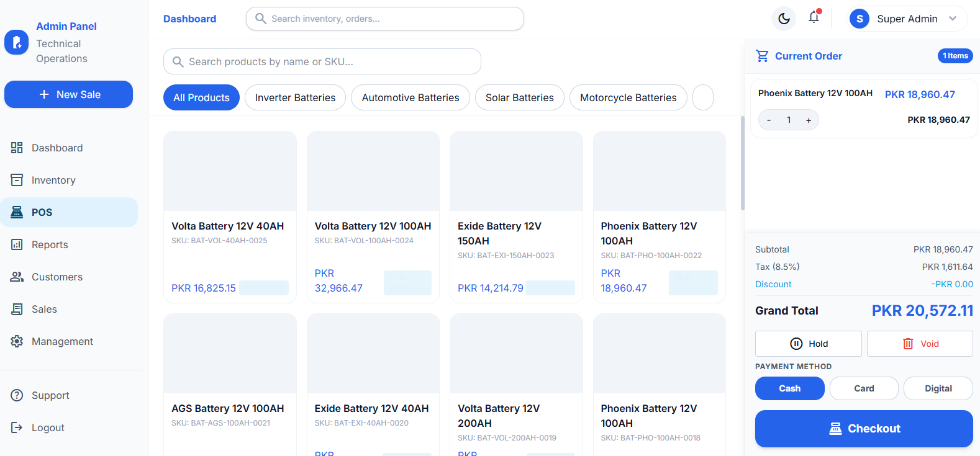Decrease Phoenix Battery quantity with minus
Viewport: 980px width, 456px height.
pyautogui.click(x=769, y=120)
